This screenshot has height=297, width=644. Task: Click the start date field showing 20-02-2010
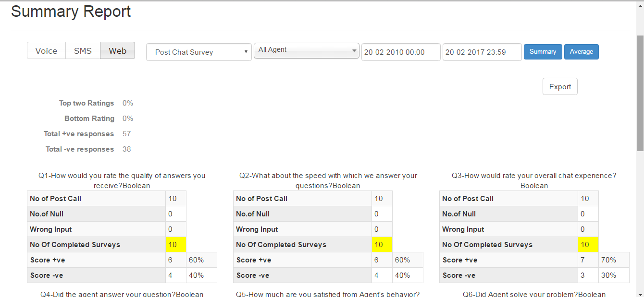point(400,52)
